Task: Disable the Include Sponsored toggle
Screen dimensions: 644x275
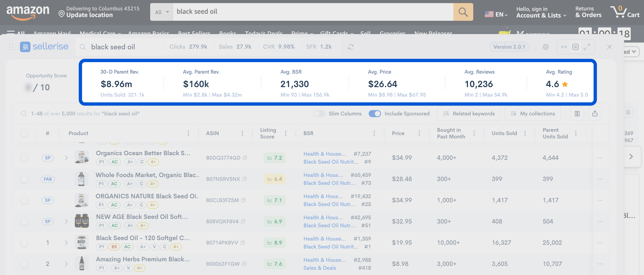Action: click(x=374, y=114)
